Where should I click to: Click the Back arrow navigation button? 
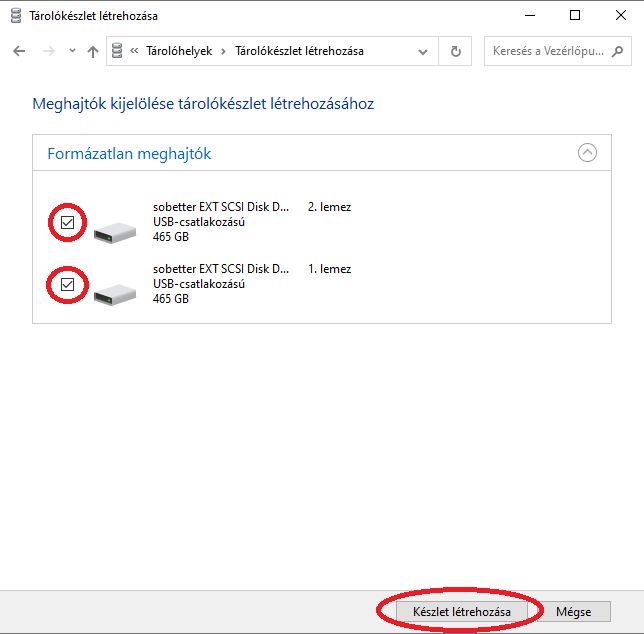pyautogui.click(x=19, y=51)
